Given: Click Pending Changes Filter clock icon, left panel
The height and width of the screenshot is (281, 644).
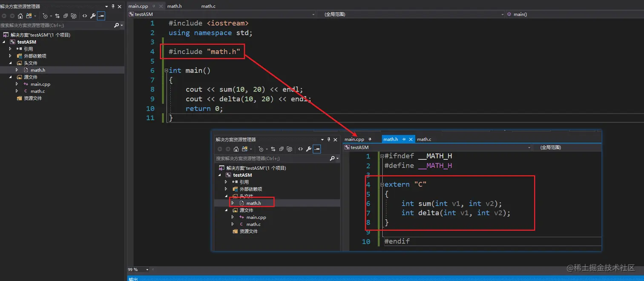Looking at the screenshot, I should [45, 16].
